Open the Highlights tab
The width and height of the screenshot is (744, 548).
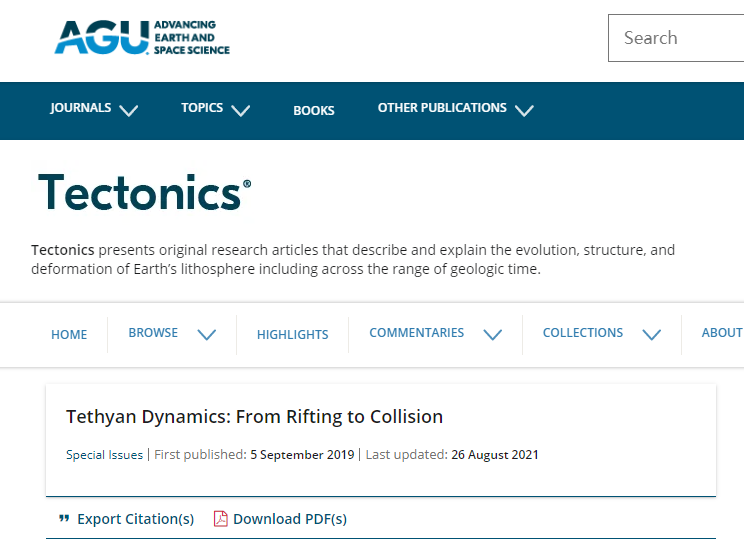293,334
